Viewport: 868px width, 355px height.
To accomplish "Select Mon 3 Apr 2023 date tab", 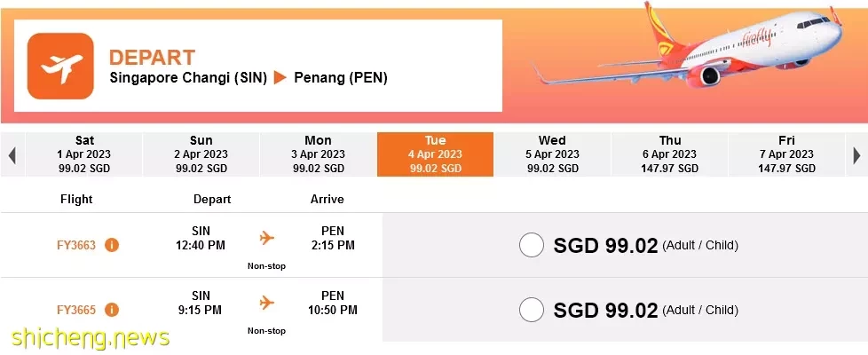I will pyautogui.click(x=319, y=154).
